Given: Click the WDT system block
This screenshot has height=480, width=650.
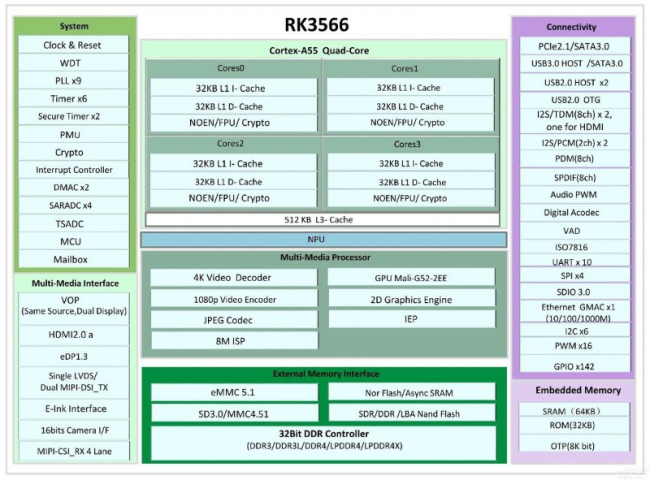Looking at the screenshot, I should 73,63.
